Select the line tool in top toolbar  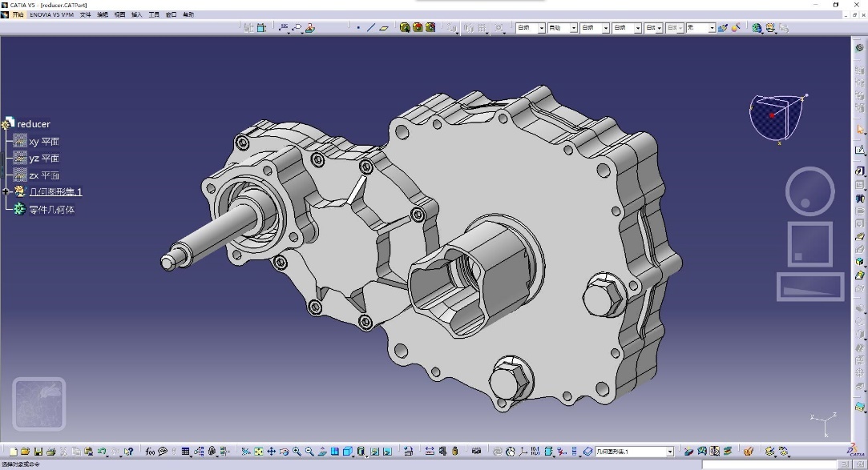[x=370, y=27]
